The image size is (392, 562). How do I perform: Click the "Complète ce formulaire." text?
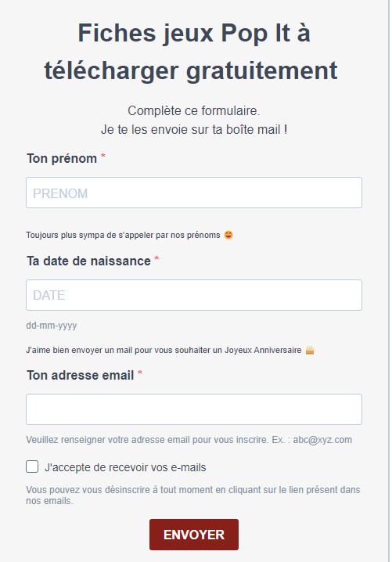click(x=194, y=110)
